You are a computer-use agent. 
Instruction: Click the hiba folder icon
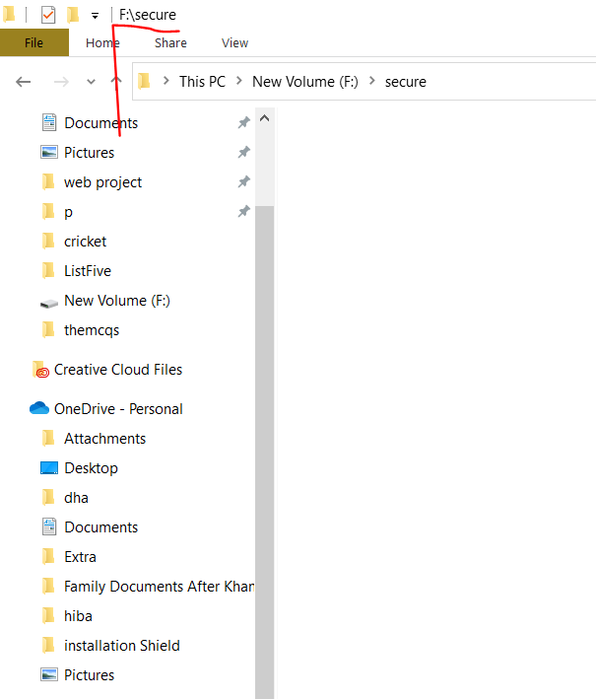pyautogui.click(x=48, y=615)
